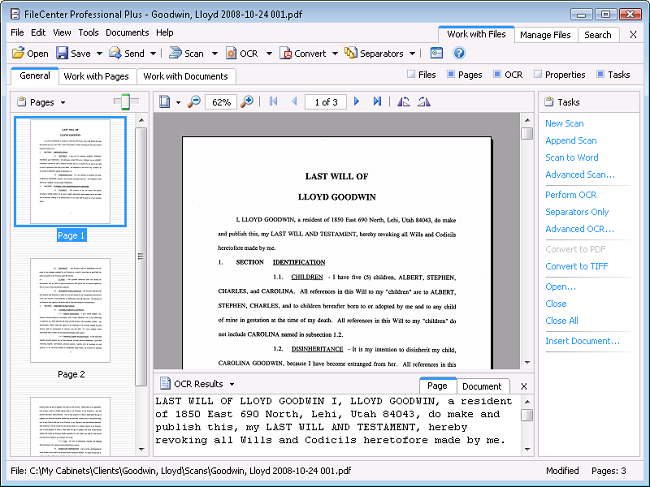Click the zoom out magnifier icon
The width and height of the screenshot is (650, 487).
click(194, 102)
